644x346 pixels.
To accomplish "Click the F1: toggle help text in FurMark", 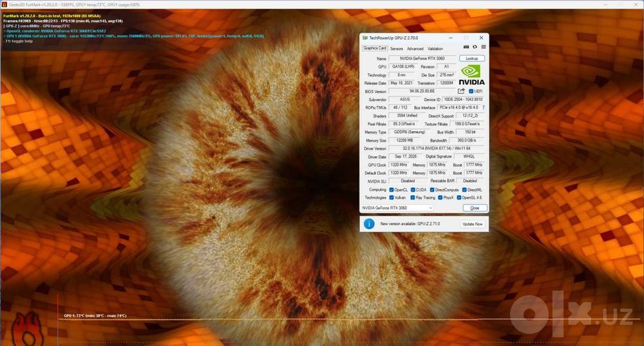I will (18, 41).
